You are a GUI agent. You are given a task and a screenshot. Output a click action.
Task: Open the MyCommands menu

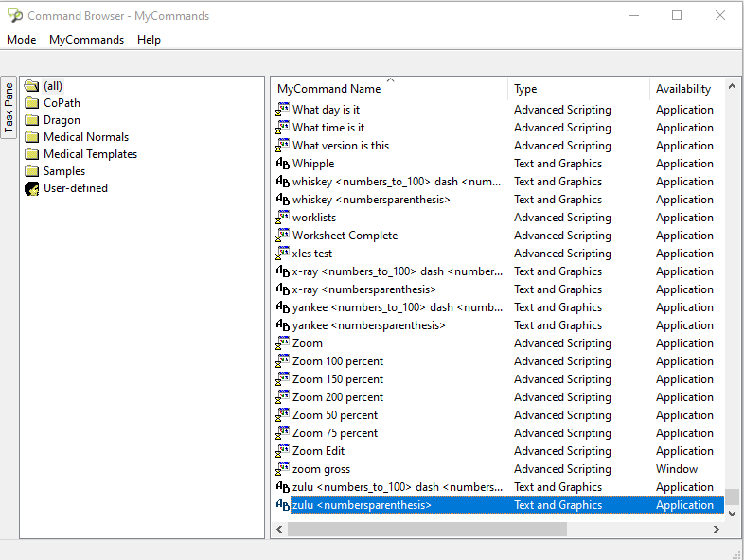point(86,40)
